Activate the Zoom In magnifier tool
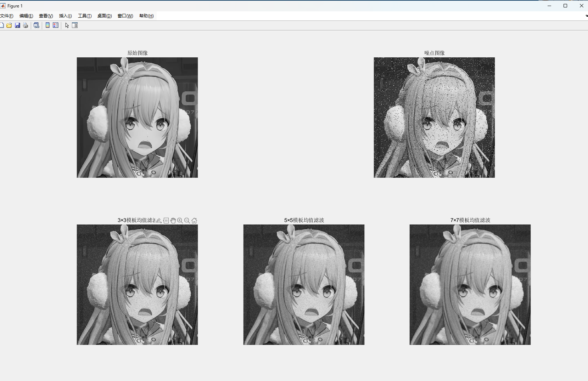This screenshot has height=381, width=588. click(180, 221)
